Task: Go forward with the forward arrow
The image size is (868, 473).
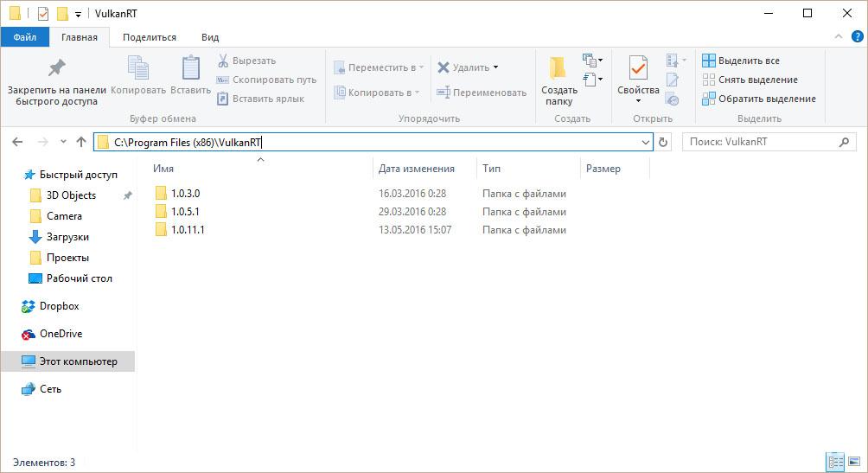Action: click(x=42, y=143)
